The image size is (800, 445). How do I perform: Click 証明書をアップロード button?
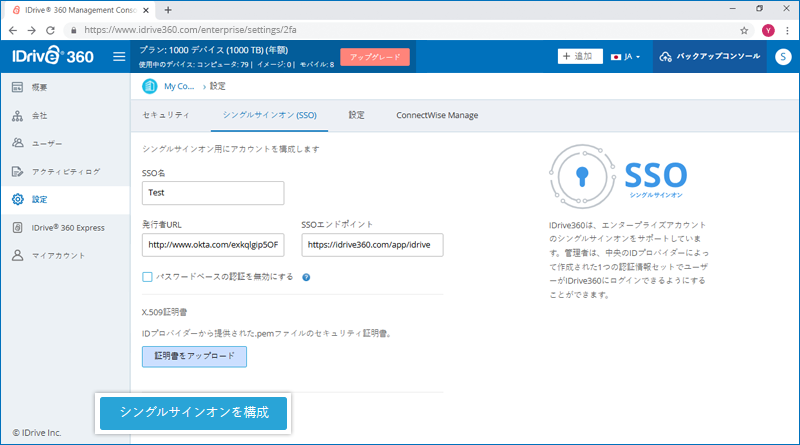(194, 356)
